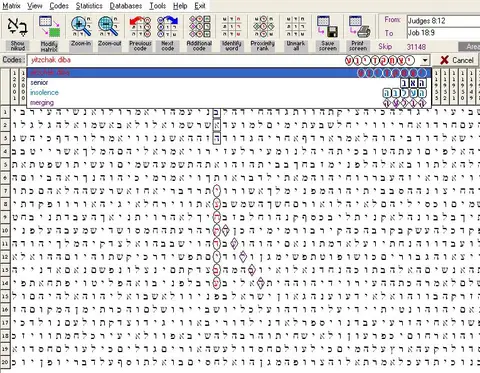Go to Previous code
Viewport: 480px width, 373px height.
[x=140, y=26]
